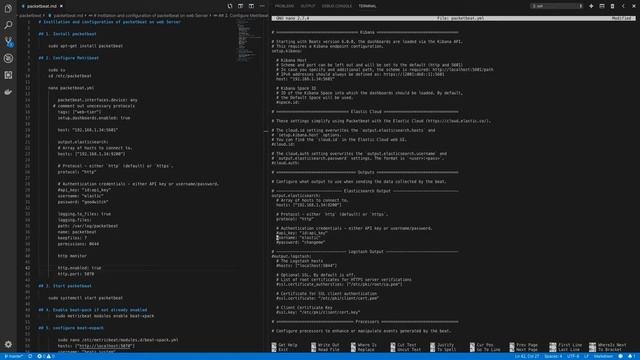Image resolution: width=640 pixels, height=360 pixels.
Task: Click the 'setup.kibana:' line in terminal
Action: click(x=287, y=51)
